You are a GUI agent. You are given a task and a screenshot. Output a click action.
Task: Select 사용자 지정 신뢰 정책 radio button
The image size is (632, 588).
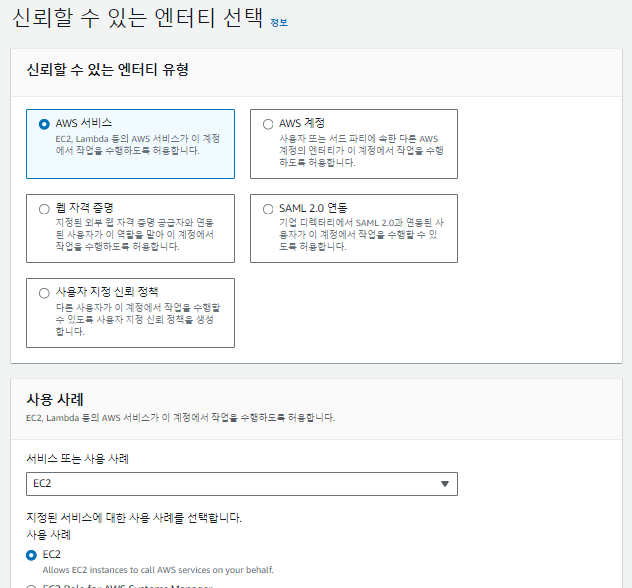point(44,293)
